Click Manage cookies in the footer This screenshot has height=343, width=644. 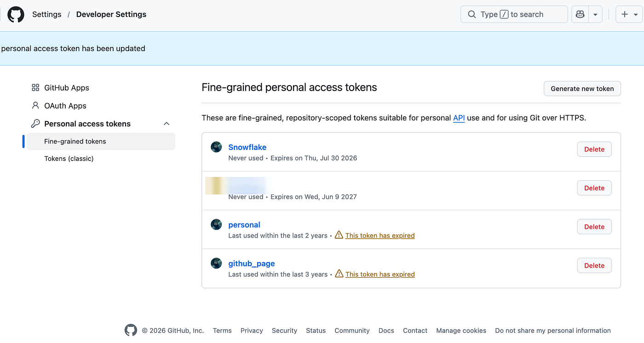tap(461, 331)
